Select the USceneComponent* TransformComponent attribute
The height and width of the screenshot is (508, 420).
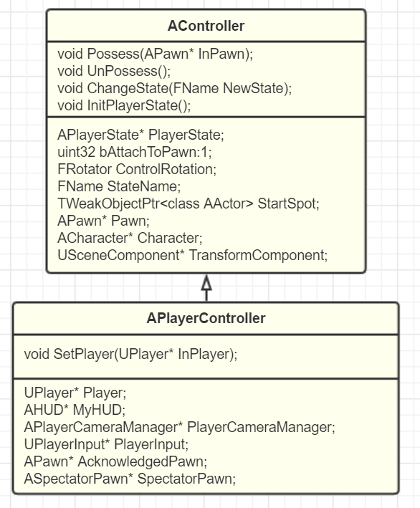click(193, 255)
